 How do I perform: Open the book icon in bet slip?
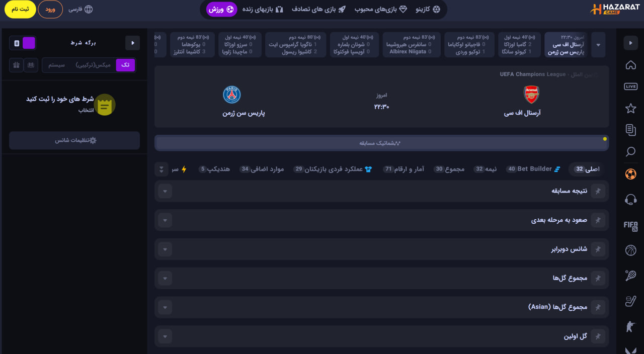point(31,65)
